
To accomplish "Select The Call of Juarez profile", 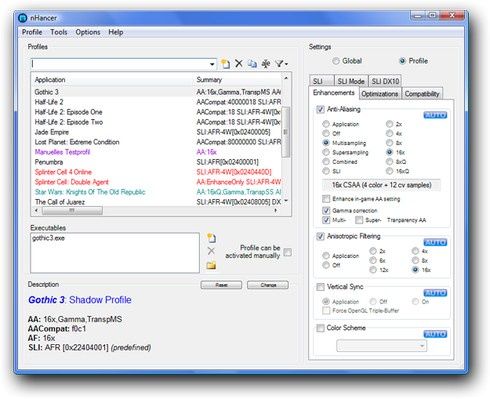I will pos(157,202).
